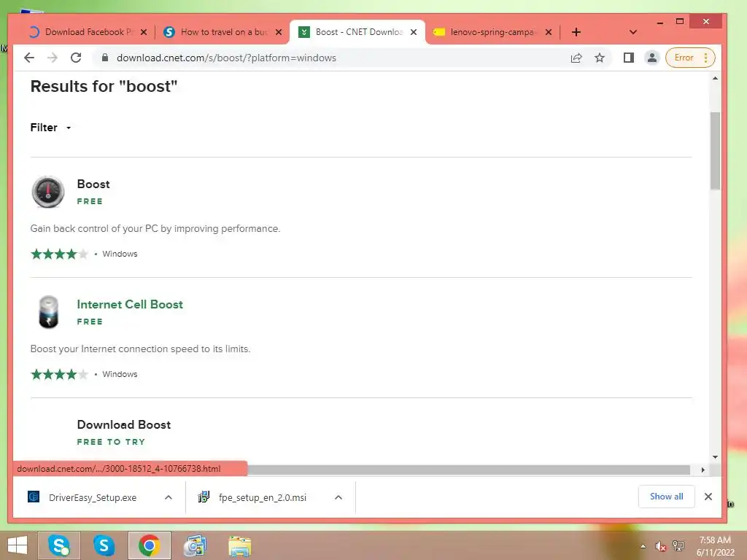Click the page scroll up arrow
Viewport: 747px width, 560px height.
(x=715, y=78)
